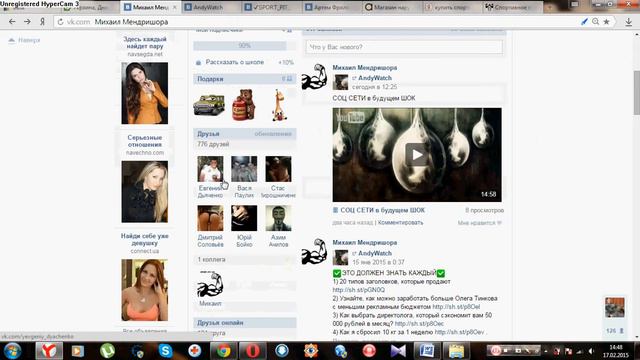Viewport: 640px width, 360px height.
Task: Switch to the Спортивное tab
Action: [x=513, y=7]
